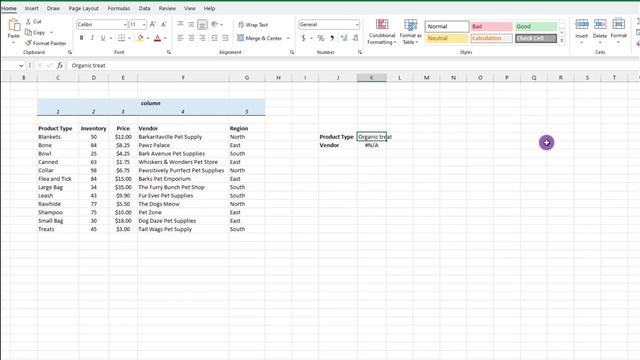Open the Draw tab
Image resolution: width=640 pixels, height=360 pixels.
pyautogui.click(x=53, y=8)
